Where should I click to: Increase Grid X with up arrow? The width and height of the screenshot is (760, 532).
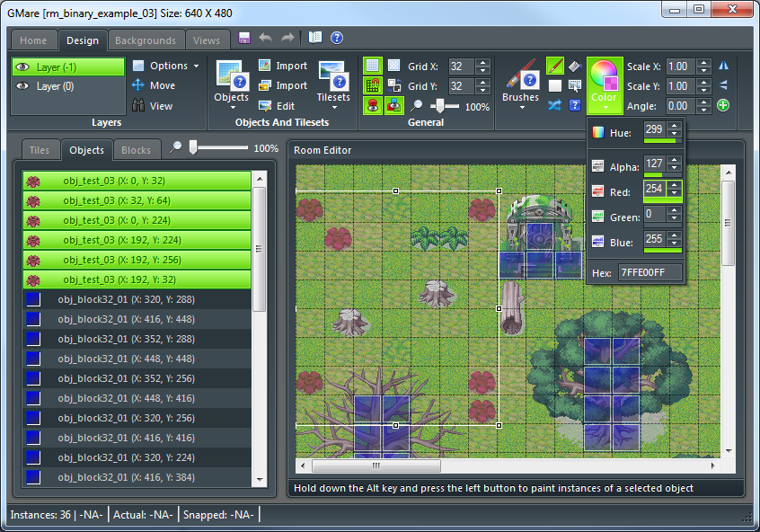(482, 63)
